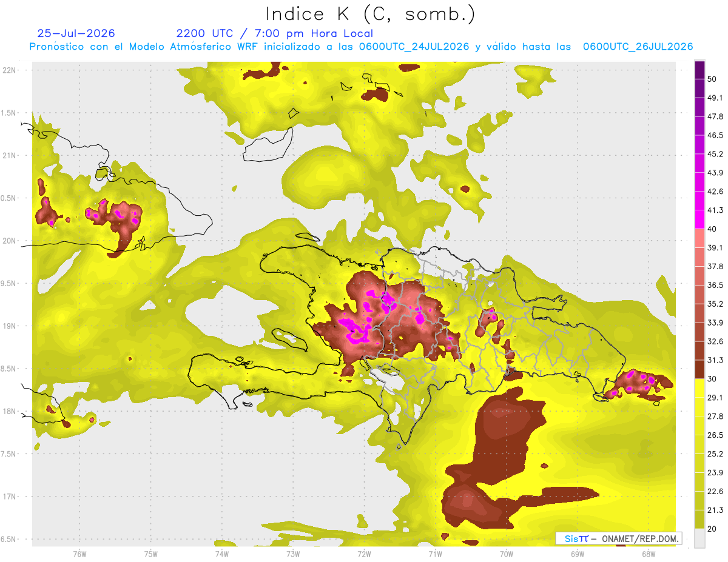The height and width of the screenshot is (562, 728).
Task: Click the colorbar value label 21.3
Action: coord(715,510)
